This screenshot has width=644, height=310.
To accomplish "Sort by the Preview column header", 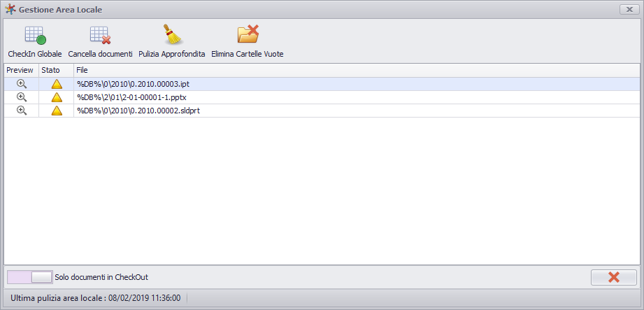I will click(22, 70).
